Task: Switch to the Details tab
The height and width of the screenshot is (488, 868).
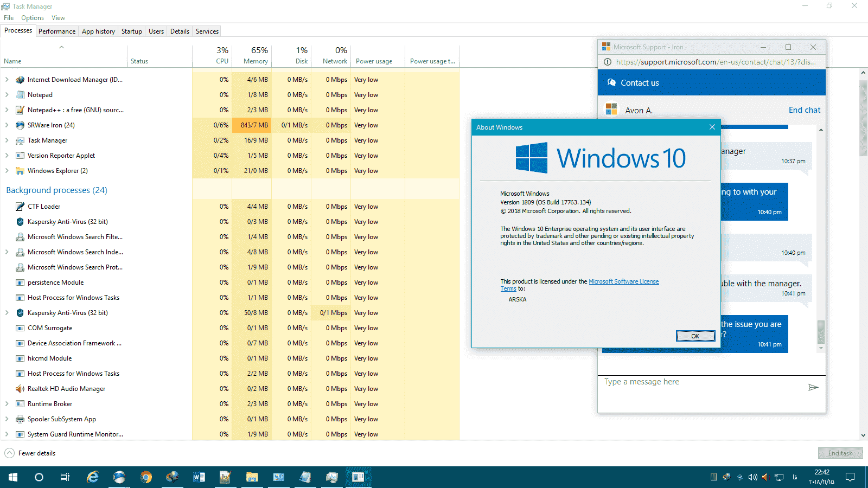Action: click(180, 31)
